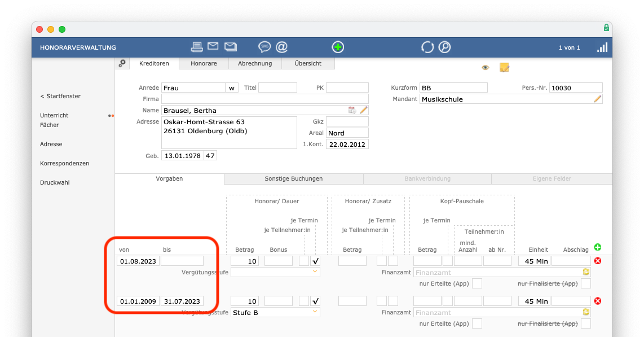Open Druckwahl in the sidebar
This screenshot has height=337, width=644.
click(55, 182)
